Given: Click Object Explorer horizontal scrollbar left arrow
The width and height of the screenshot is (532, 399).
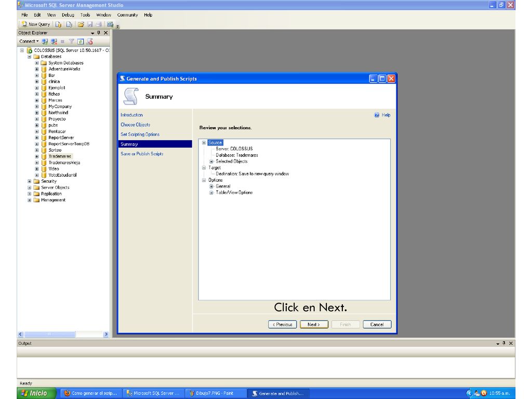Looking at the screenshot, I should click(20, 334).
